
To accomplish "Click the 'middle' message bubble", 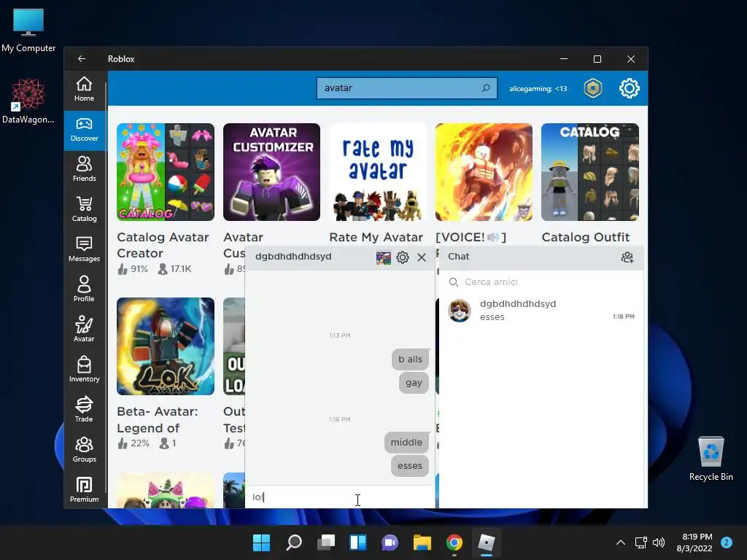I will (x=406, y=443).
